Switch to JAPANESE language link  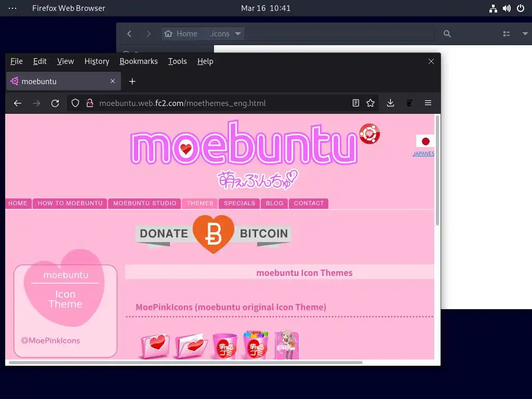coord(423,153)
